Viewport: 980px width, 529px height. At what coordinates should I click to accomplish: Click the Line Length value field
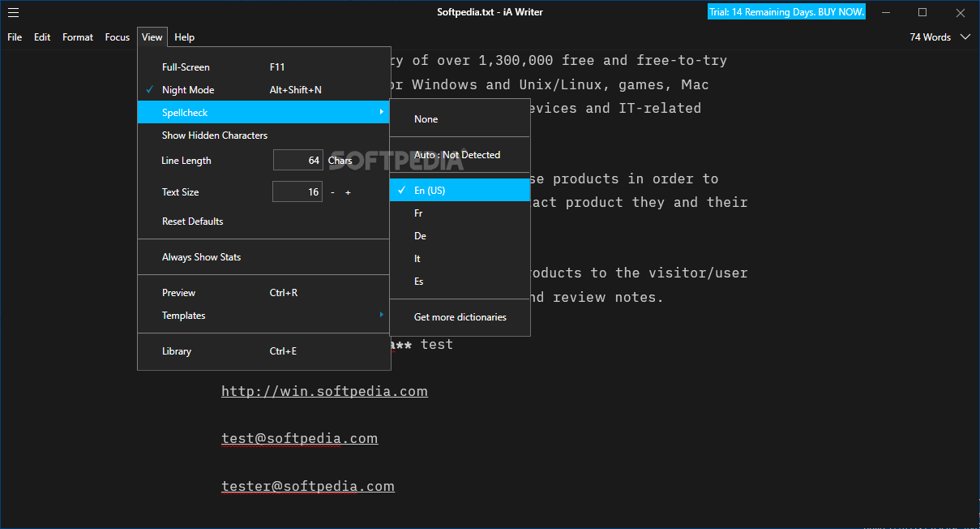click(x=298, y=161)
